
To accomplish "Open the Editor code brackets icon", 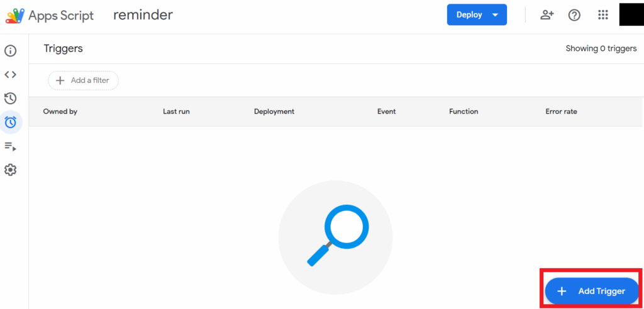I will pos(10,75).
